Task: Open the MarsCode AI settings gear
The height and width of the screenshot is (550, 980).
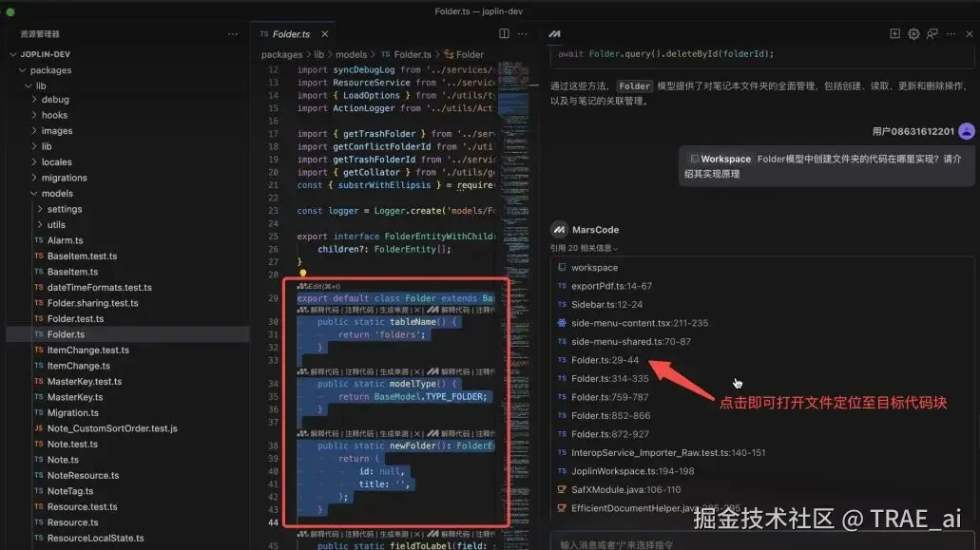Action: click(913, 33)
